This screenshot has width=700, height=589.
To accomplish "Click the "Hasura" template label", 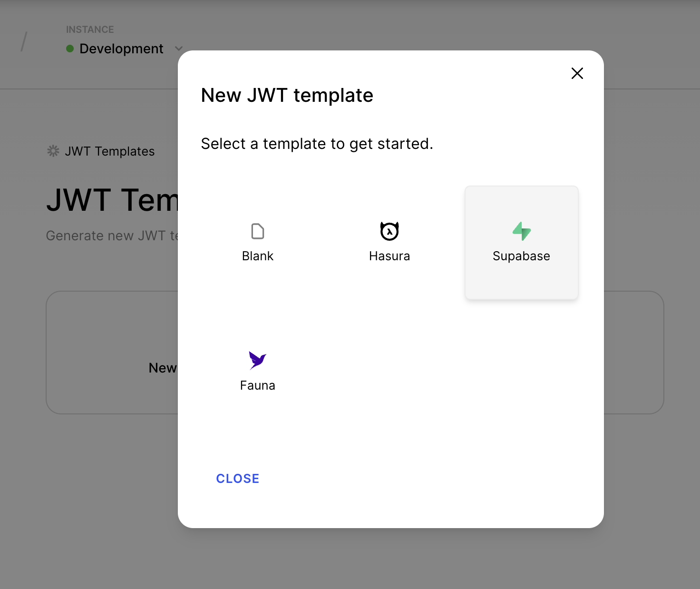I will tap(389, 256).
